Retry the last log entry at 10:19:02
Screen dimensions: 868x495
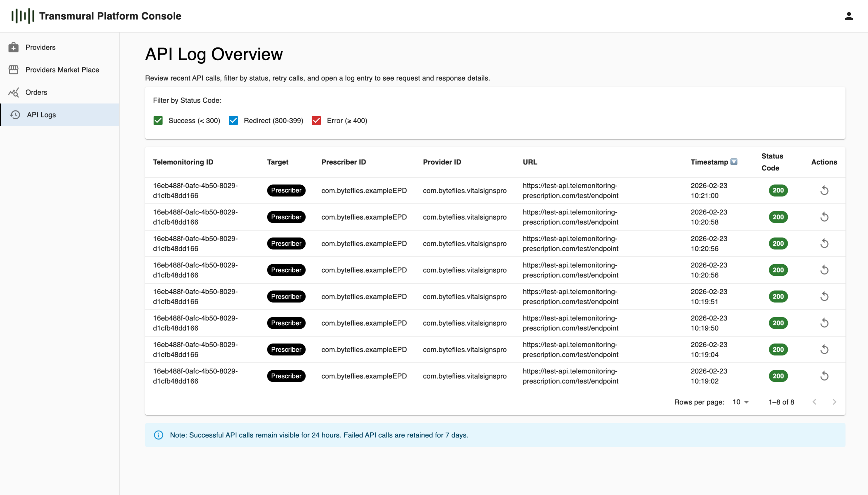pyautogui.click(x=825, y=376)
